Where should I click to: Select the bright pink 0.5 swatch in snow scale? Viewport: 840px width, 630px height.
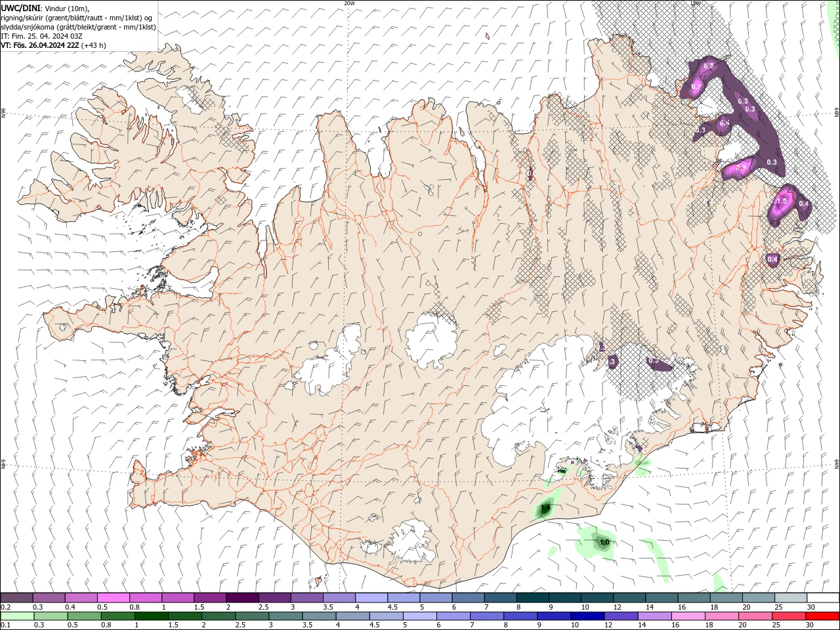[x=113, y=598]
